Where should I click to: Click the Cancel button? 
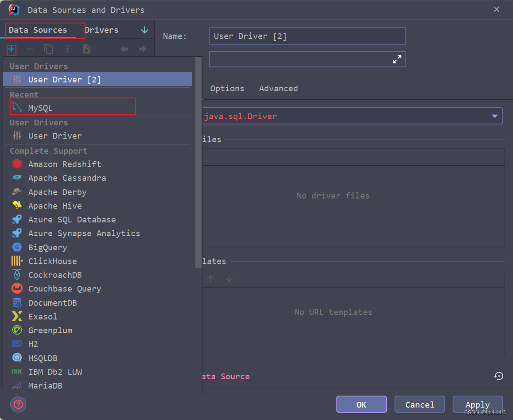tap(420, 404)
